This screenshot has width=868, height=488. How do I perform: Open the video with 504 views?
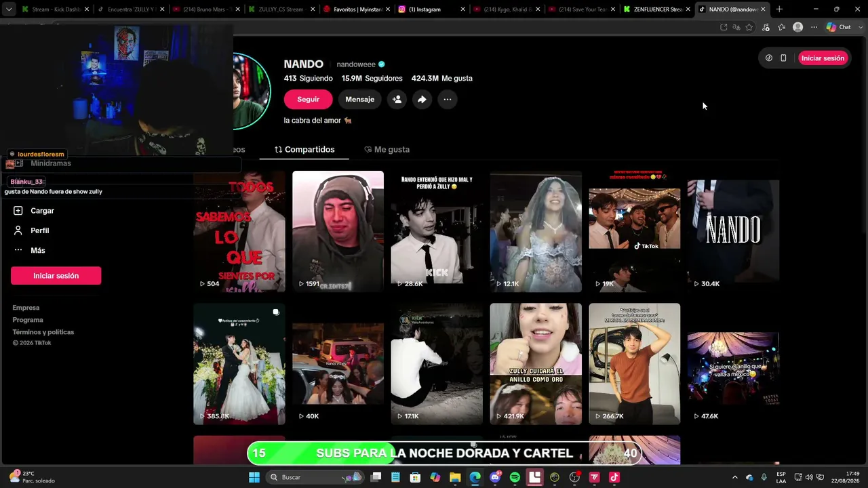tap(239, 231)
